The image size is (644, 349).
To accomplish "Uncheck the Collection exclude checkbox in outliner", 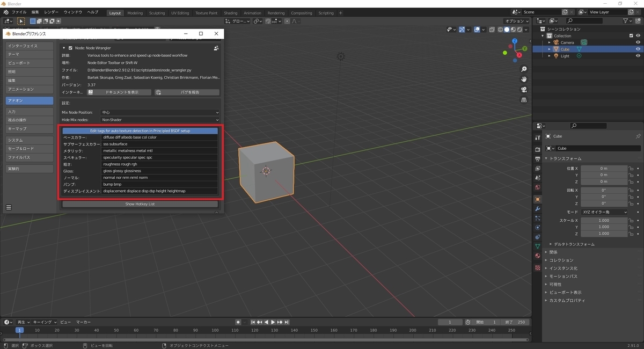I will click(x=631, y=35).
